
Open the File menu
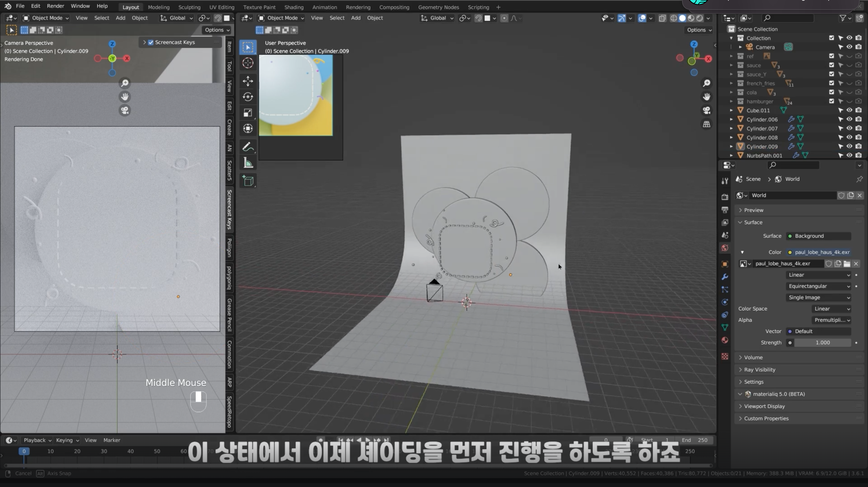[20, 6]
